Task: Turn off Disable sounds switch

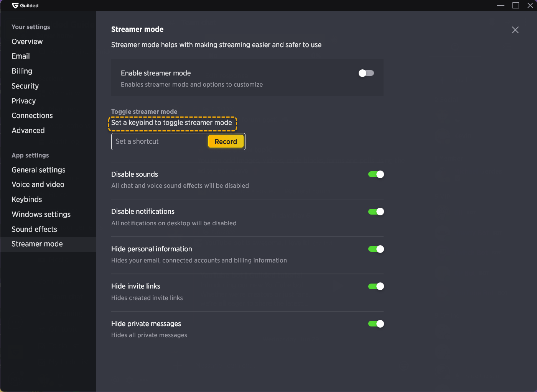Action: pos(376,174)
